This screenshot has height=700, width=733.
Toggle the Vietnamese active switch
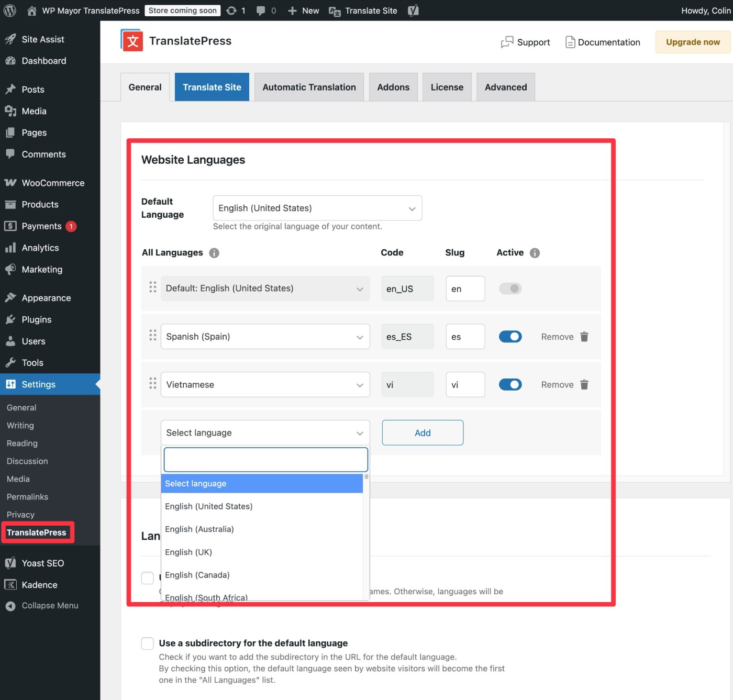coord(510,385)
